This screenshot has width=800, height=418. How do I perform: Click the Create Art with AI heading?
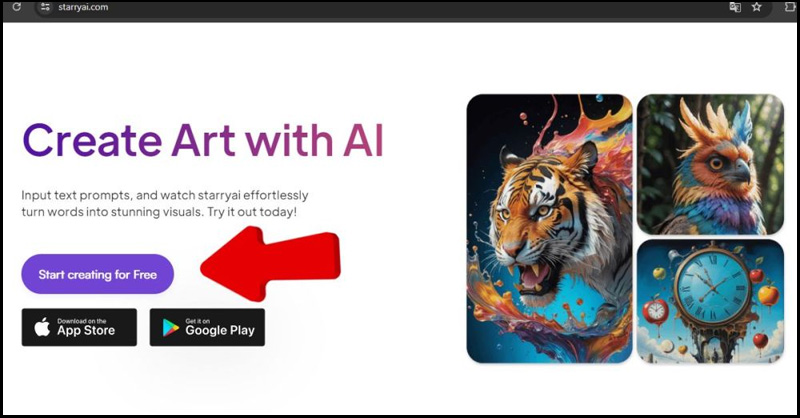[x=203, y=140]
